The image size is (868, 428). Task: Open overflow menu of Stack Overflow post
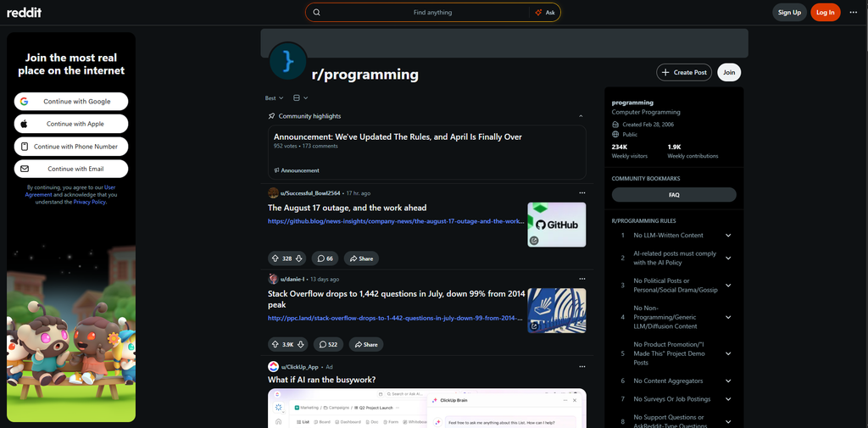[x=581, y=279]
